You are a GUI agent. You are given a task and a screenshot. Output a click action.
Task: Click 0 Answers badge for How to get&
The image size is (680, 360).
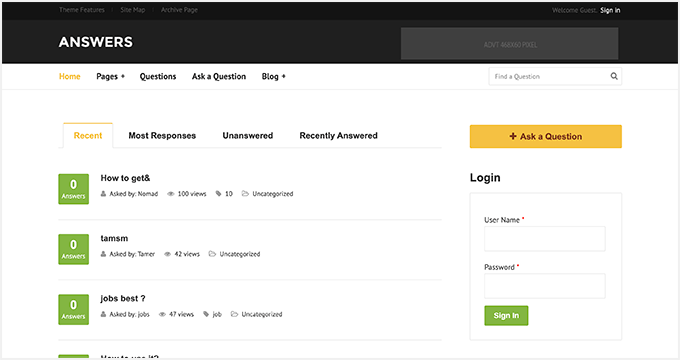[x=73, y=189]
